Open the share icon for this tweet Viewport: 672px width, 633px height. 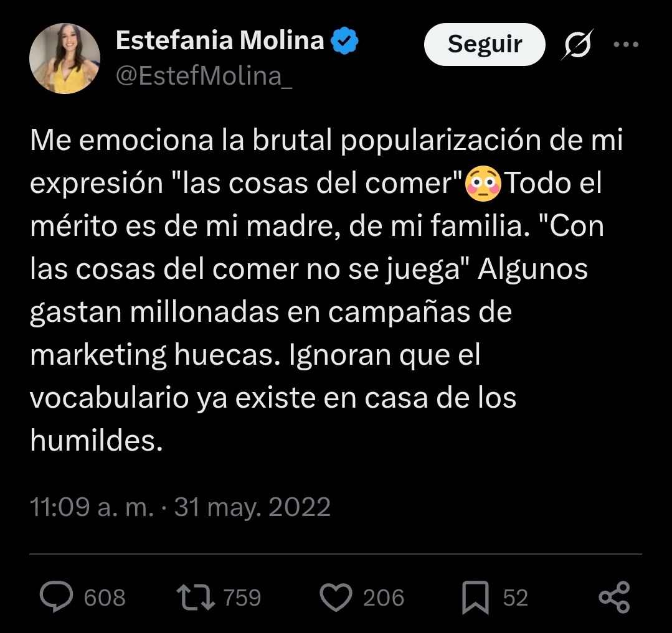click(x=614, y=597)
